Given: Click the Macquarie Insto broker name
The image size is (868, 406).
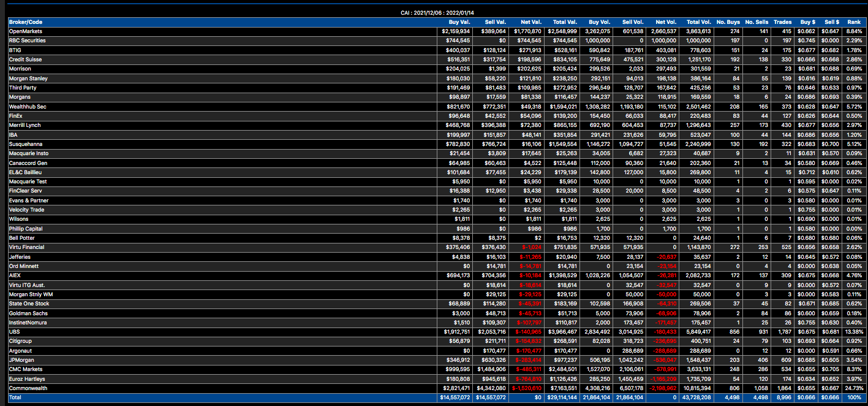Looking at the screenshot, I should click(x=29, y=153).
